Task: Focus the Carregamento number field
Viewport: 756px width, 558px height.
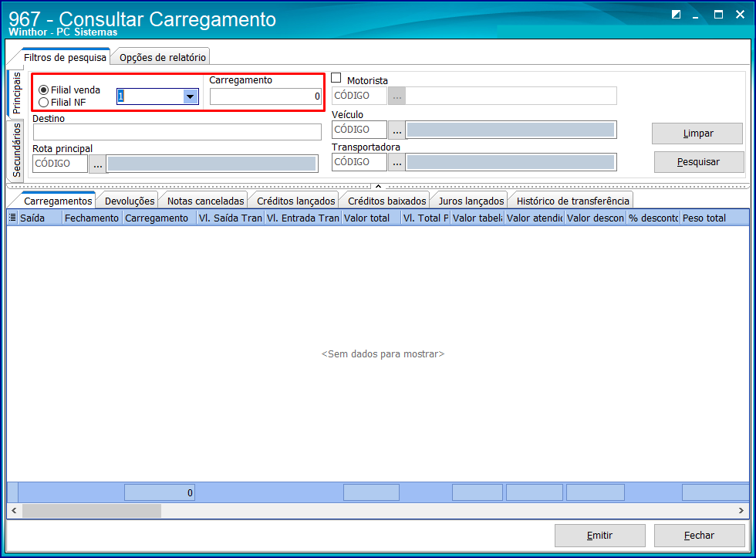Action: click(265, 96)
